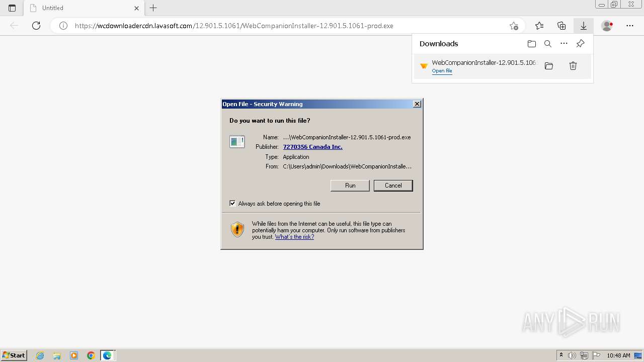Image resolution: width=644 pixels, height=362 pixels.
Task: Open the 7270356 Canada Inc. publisher link
Action: click(x=312, y=147)
